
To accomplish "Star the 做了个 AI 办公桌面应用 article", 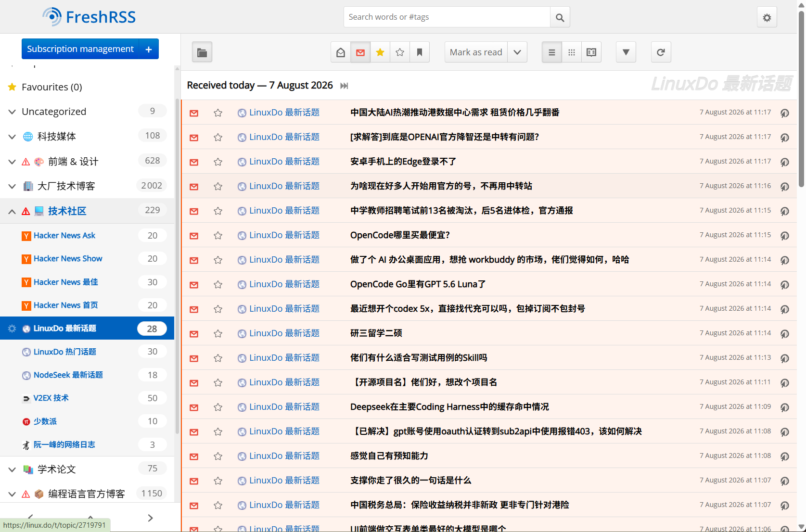I will [x=218, y=260].
